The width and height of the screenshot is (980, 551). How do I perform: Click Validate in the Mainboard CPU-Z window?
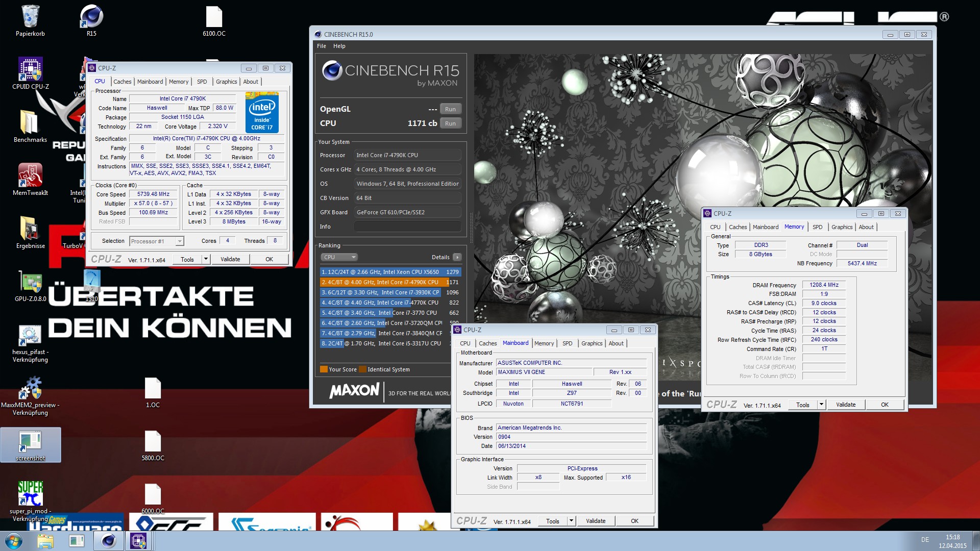pyautogui.click(x=596, y=521)
